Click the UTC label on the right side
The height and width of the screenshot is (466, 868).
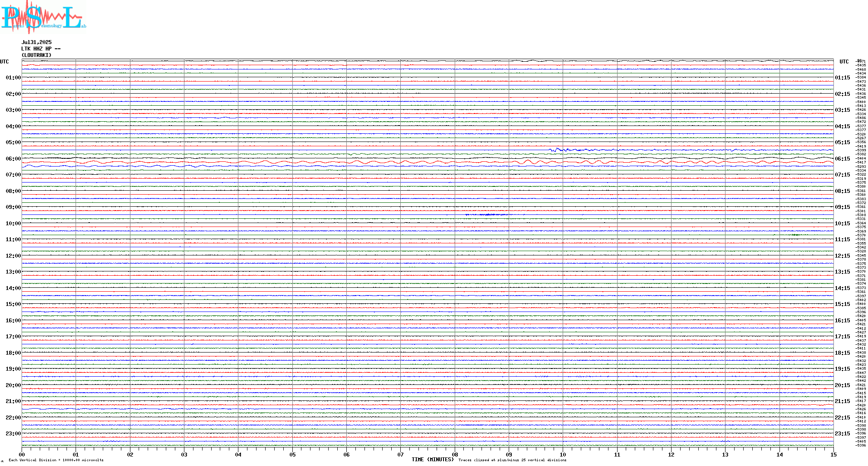click(x=844, y=62)
